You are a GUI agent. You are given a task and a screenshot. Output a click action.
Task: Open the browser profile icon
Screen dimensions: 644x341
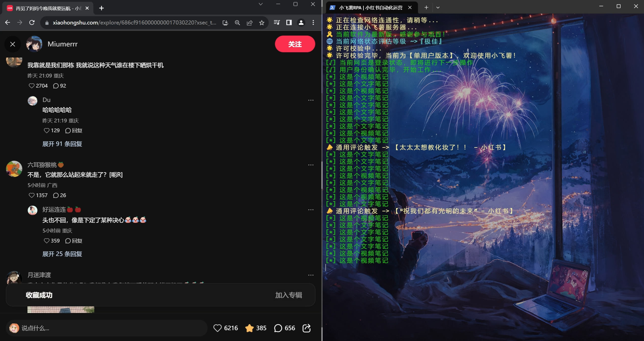pyautogui.click(x=301, y=22)
